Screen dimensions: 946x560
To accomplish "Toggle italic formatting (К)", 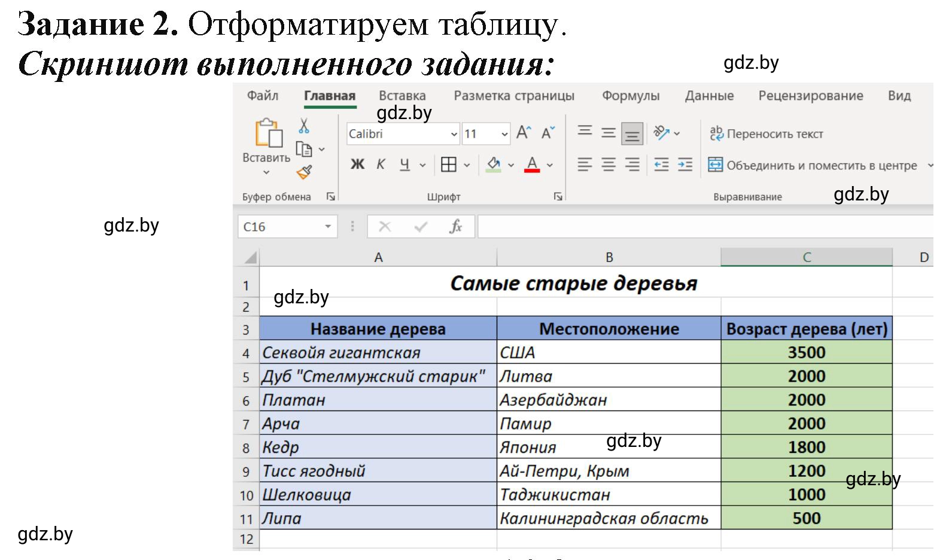I will [x=381, y=165].
